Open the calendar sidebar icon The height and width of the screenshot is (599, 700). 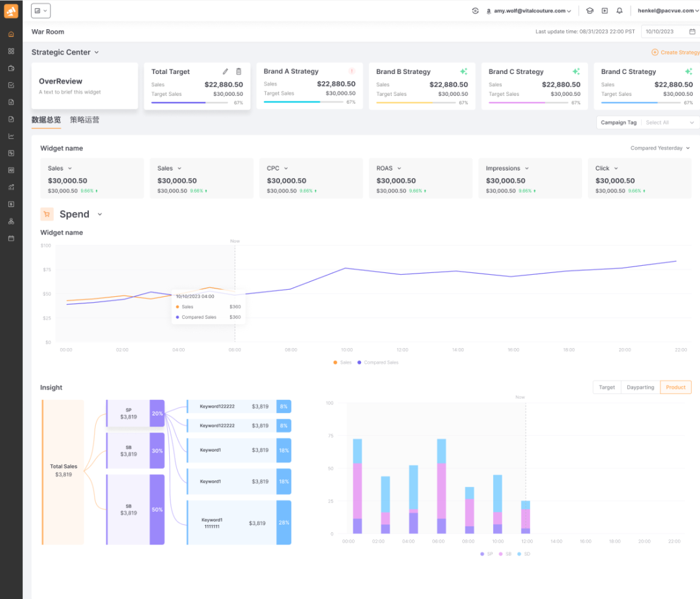[x=11, y=239]
